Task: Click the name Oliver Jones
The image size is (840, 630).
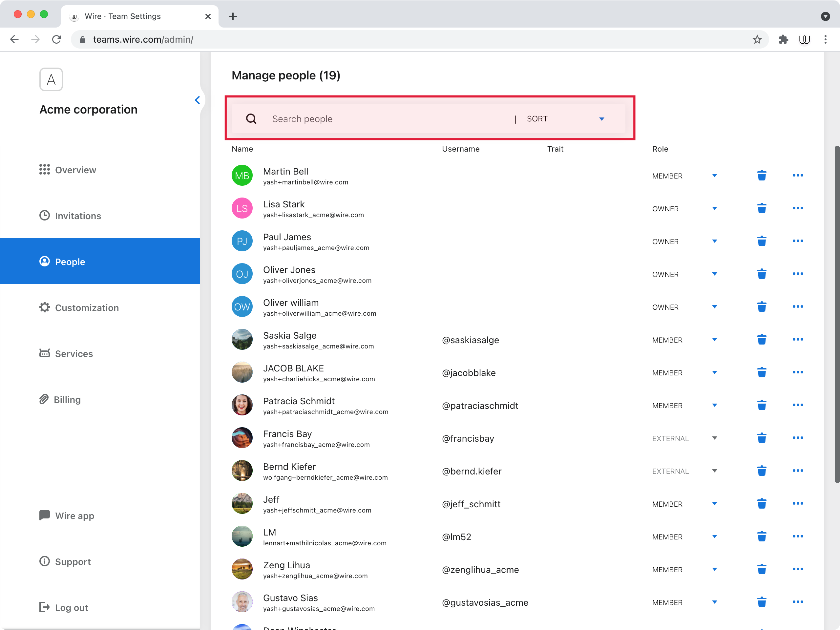Action: 289,270
